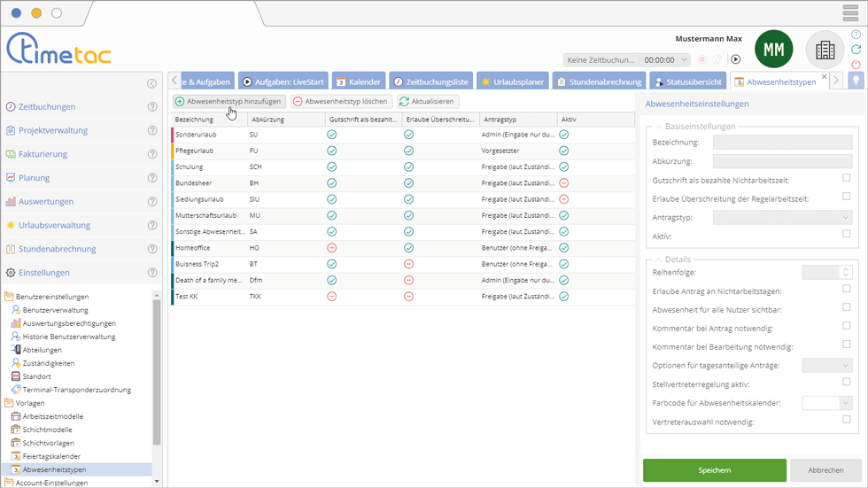Click the lightbulb hints icon
The height and width of the screenshot is (488, 868).
pyautogui.click(x=856, y=81)
